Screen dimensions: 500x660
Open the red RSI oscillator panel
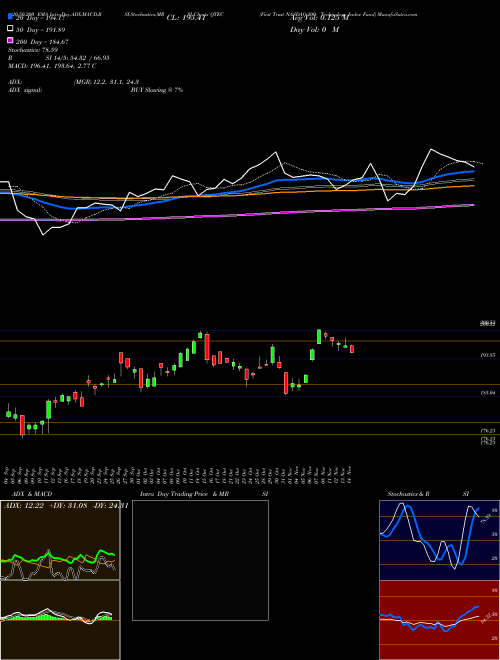pyautogui.click(x=439, y=620)
